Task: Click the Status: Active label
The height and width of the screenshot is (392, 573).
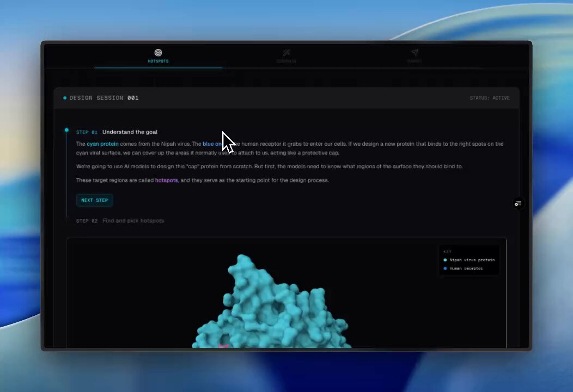Action: pyautogui.click(x=490, y=98)
